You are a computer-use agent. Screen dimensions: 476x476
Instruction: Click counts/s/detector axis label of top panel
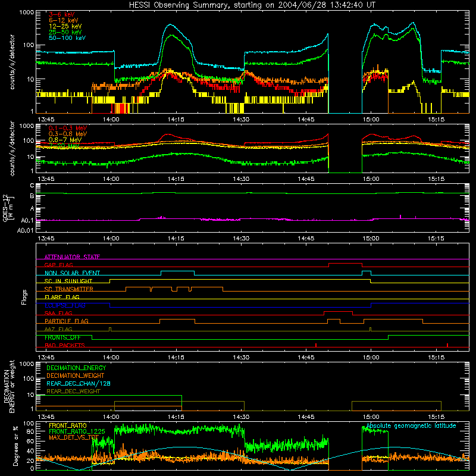click(12, 62)
